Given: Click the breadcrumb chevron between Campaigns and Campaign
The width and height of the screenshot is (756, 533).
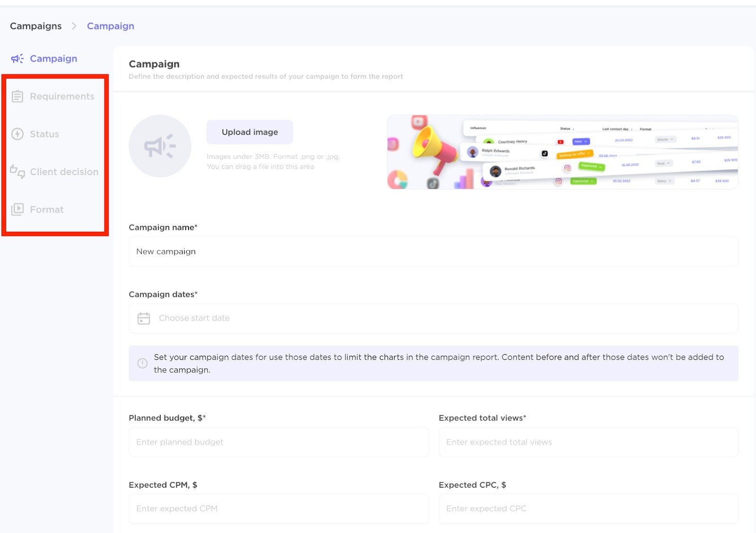Looking at the screenshot, I should pos(74,26).
